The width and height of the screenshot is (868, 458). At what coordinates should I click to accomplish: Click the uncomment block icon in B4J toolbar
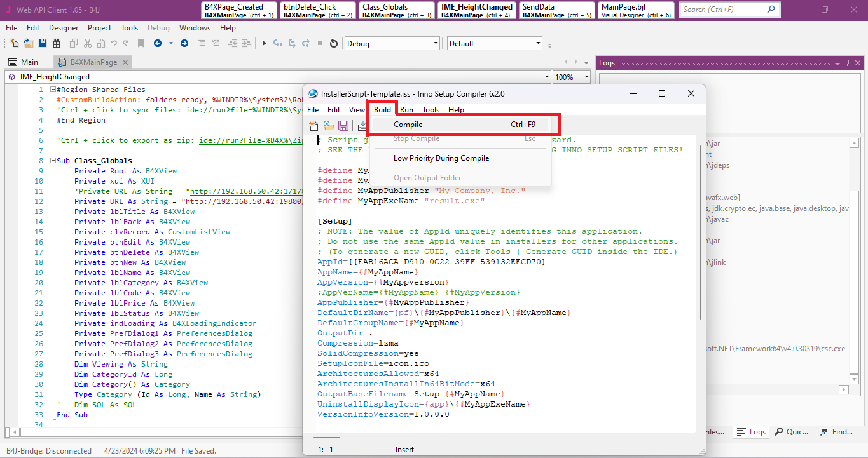pyautogui.click(x=216, y=43)
